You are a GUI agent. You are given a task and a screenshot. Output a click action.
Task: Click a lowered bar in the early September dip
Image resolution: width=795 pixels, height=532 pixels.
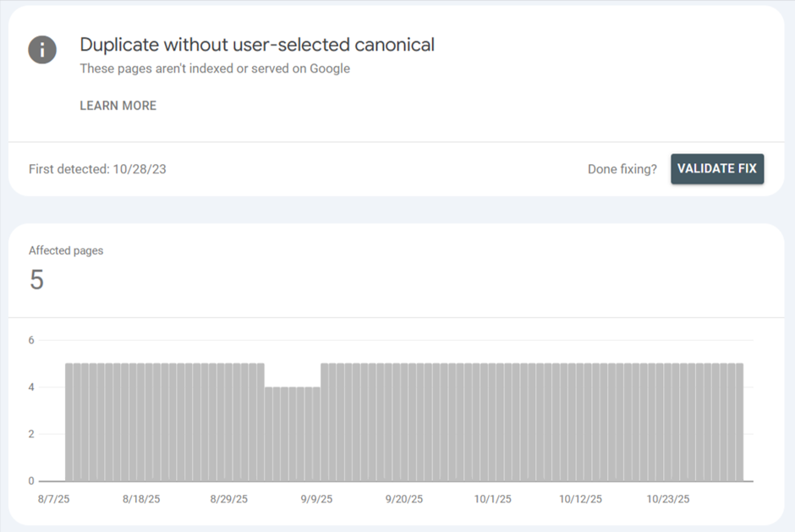293,434
